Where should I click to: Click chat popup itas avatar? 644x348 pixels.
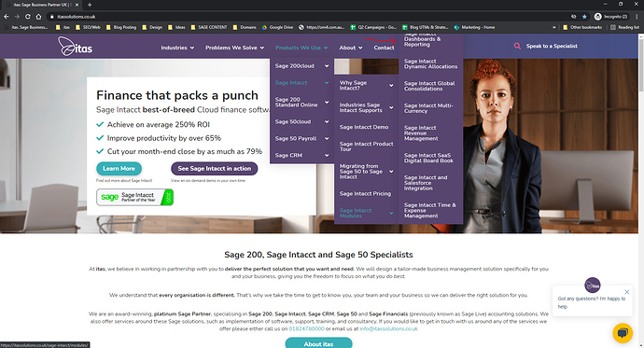[593, 285]
